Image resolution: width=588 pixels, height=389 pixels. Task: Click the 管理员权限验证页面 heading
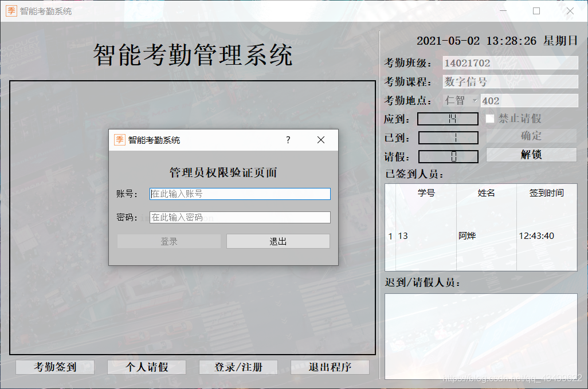[x=223, y=172]
